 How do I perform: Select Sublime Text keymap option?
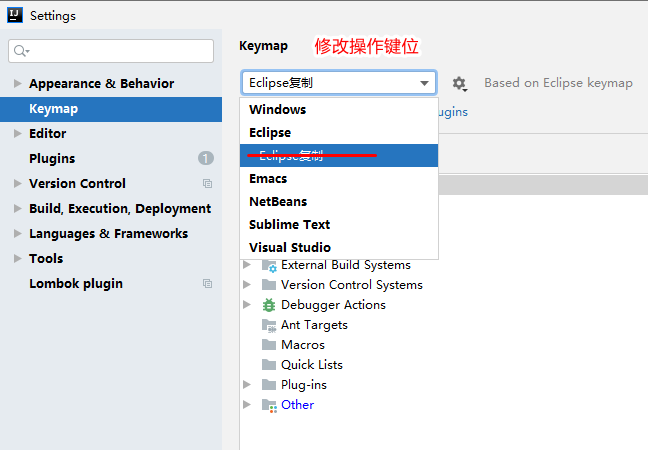pyautogui.click(x=339, y=224)
